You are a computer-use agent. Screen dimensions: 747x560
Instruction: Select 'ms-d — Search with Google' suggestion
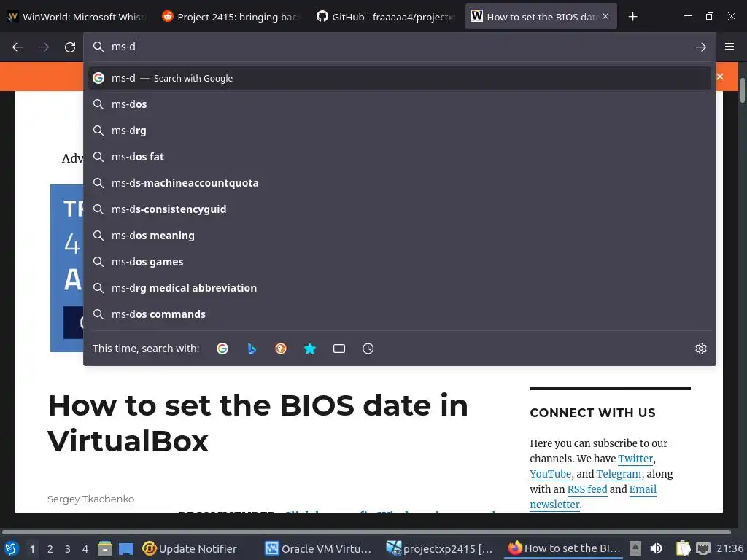pyautogui.click(x=399, y=78)
